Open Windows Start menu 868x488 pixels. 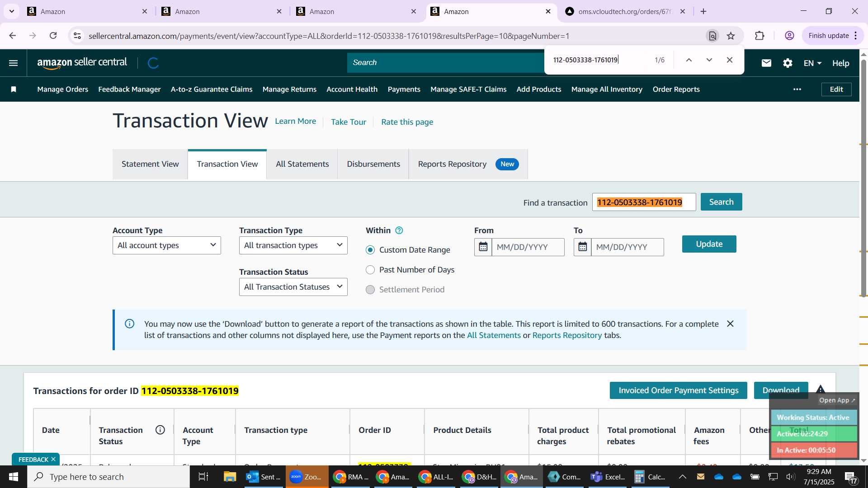click(x=13, y=477)
